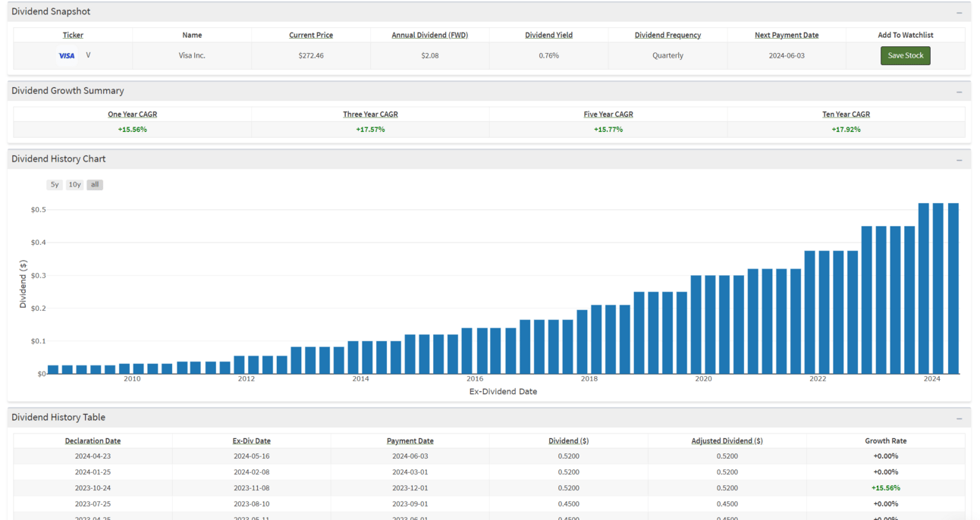Viewport: 980px width, 520px height.
Task: Click the One Year CAGR header
Action: [x=132, y=114]
